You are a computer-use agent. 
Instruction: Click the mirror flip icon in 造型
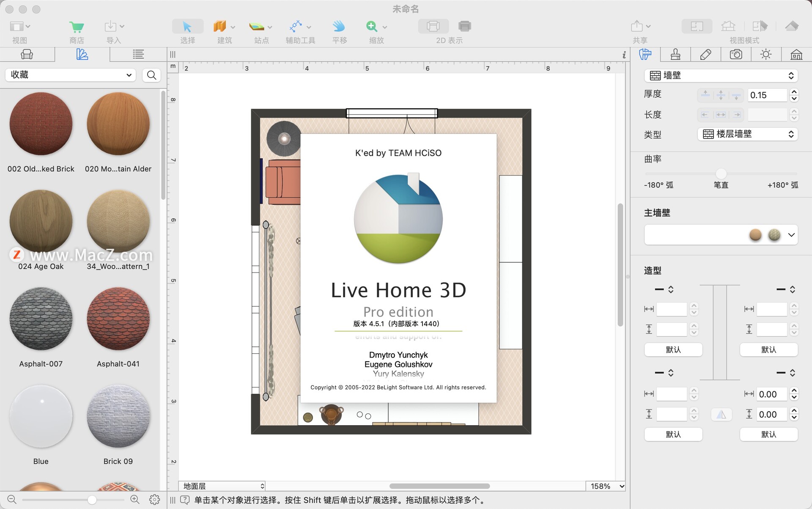(x=721, y=415)
